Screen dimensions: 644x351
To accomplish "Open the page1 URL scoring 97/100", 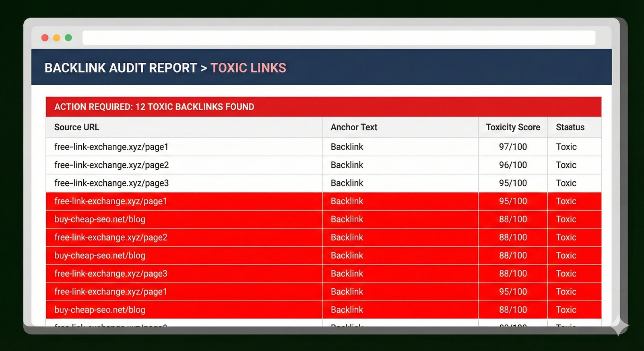I will tap(111, 147).
